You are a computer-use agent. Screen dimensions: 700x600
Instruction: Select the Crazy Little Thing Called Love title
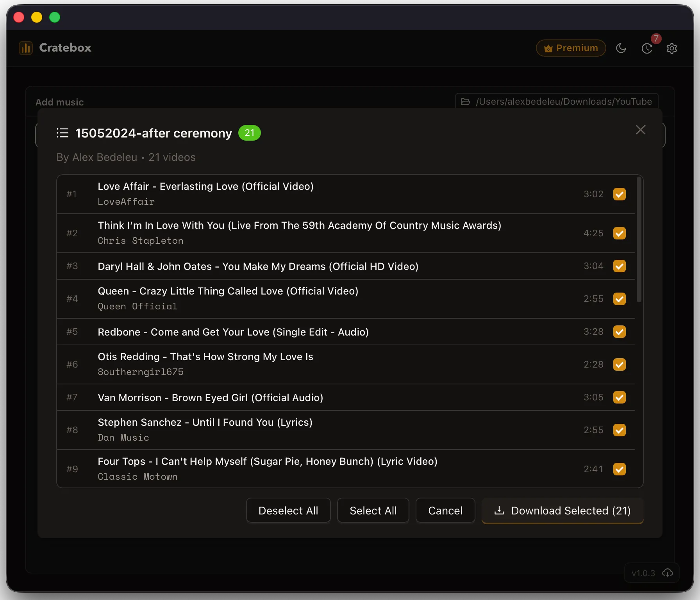coord(228,291)
